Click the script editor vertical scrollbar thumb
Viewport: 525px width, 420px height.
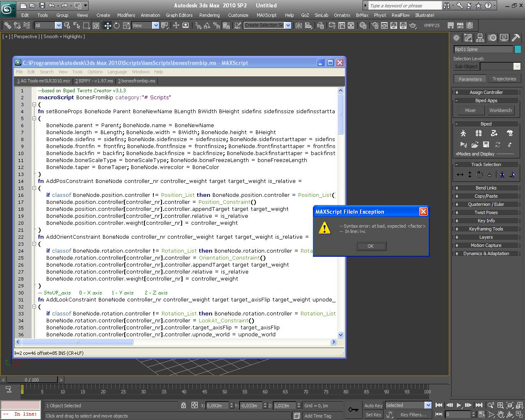click(x=340, y=114)
